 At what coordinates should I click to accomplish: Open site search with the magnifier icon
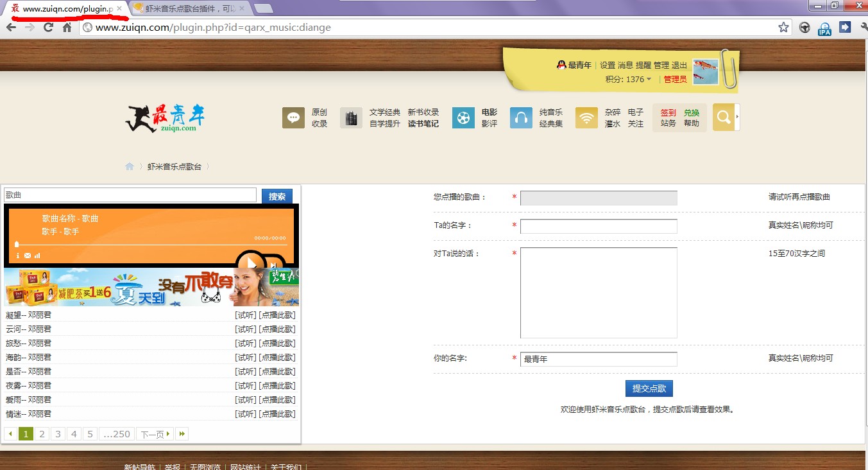723,118
